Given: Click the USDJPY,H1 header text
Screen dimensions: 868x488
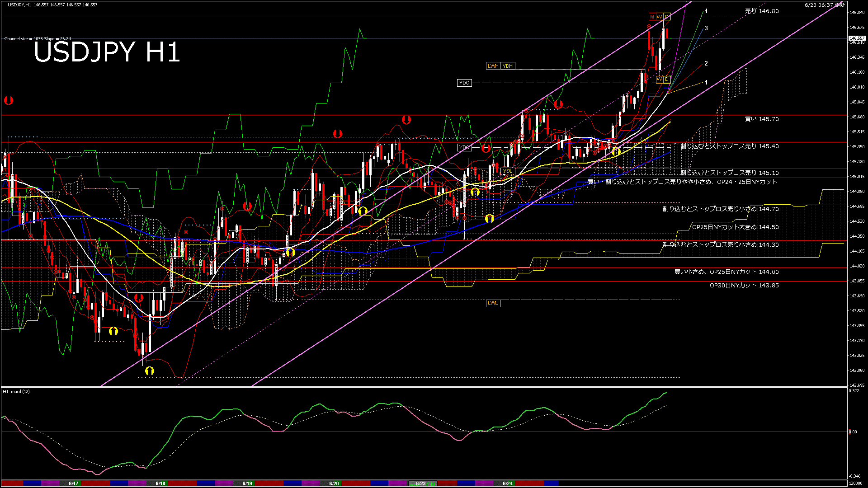Looking at the screenshot, I should click(x=19, y=5).
